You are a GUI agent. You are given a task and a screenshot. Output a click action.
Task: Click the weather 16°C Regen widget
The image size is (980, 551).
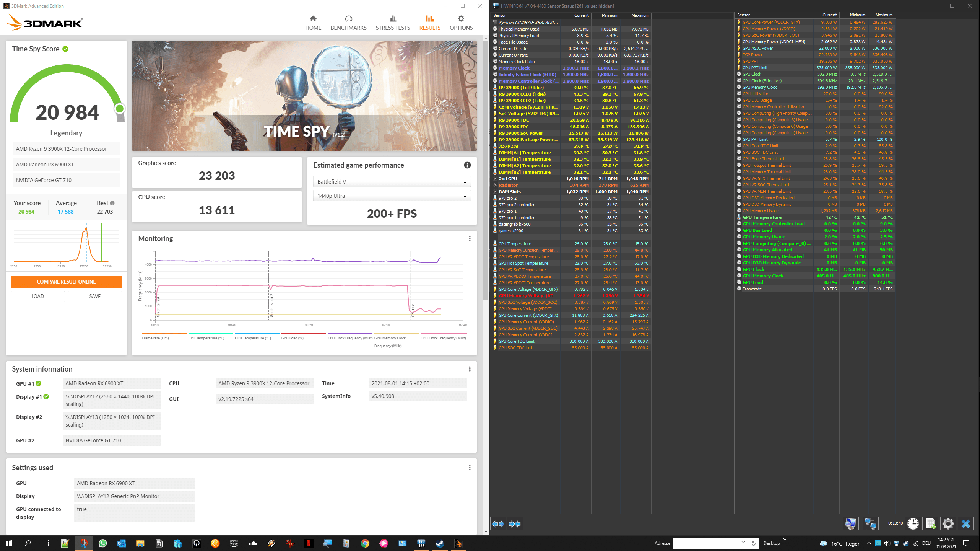click(x=840, y=543)
